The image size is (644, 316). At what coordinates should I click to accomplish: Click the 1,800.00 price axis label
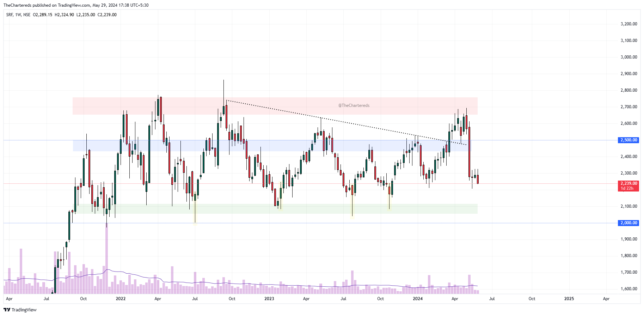pos(628,256)
